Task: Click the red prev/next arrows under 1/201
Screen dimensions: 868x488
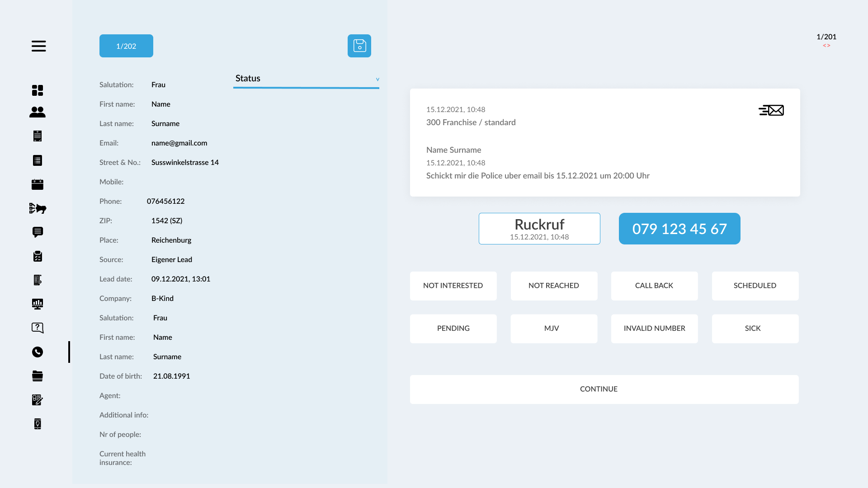Action: click(826, 46)
